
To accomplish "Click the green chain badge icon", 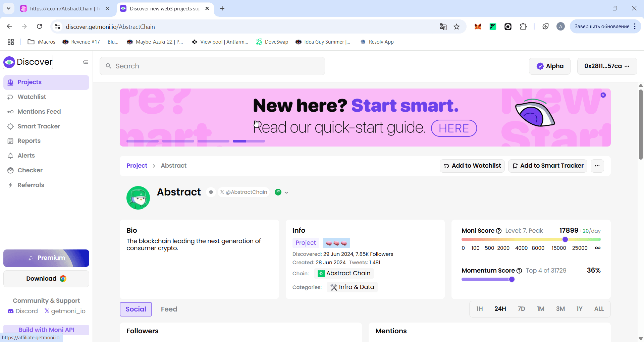I will pos(278,192).
